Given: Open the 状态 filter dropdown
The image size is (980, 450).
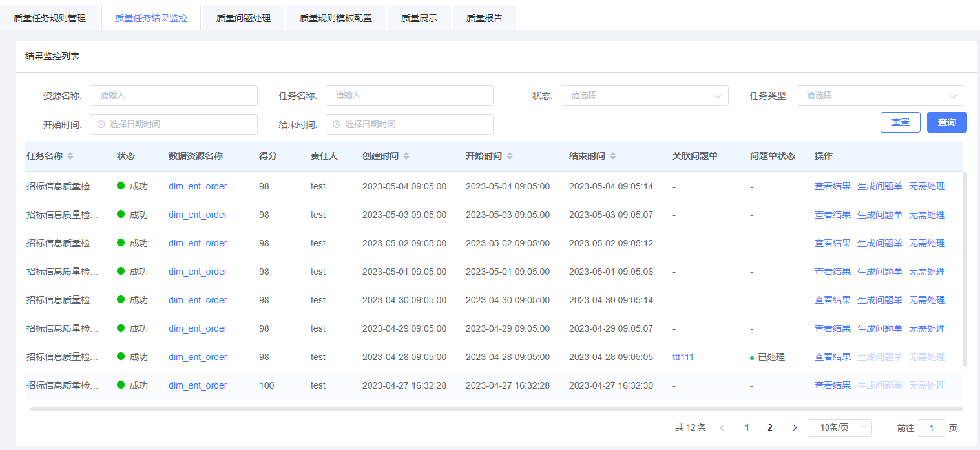Looking at the screenshot, I should coord(645,96).
